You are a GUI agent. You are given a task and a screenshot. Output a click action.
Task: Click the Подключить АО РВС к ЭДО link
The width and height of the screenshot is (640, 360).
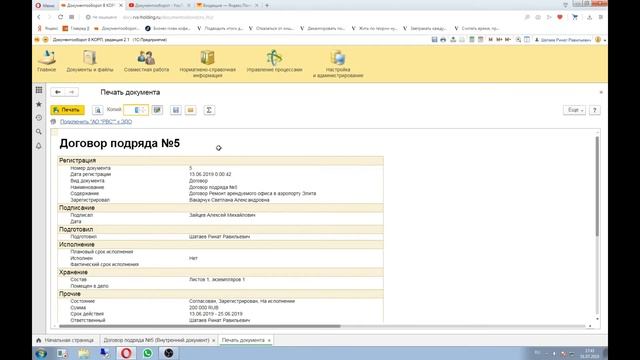pos(96,122)
